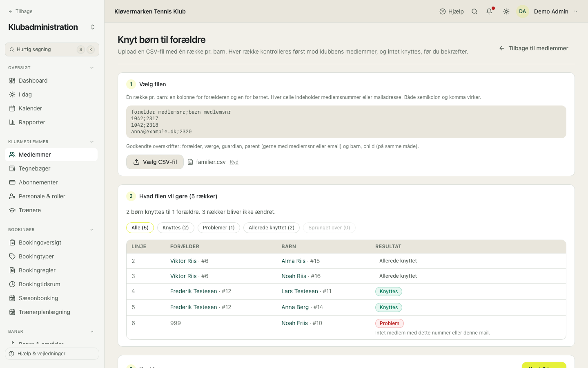Open Noah Friis child link
The height and width of the screenshot is (368, 588).
pos(294,323)
